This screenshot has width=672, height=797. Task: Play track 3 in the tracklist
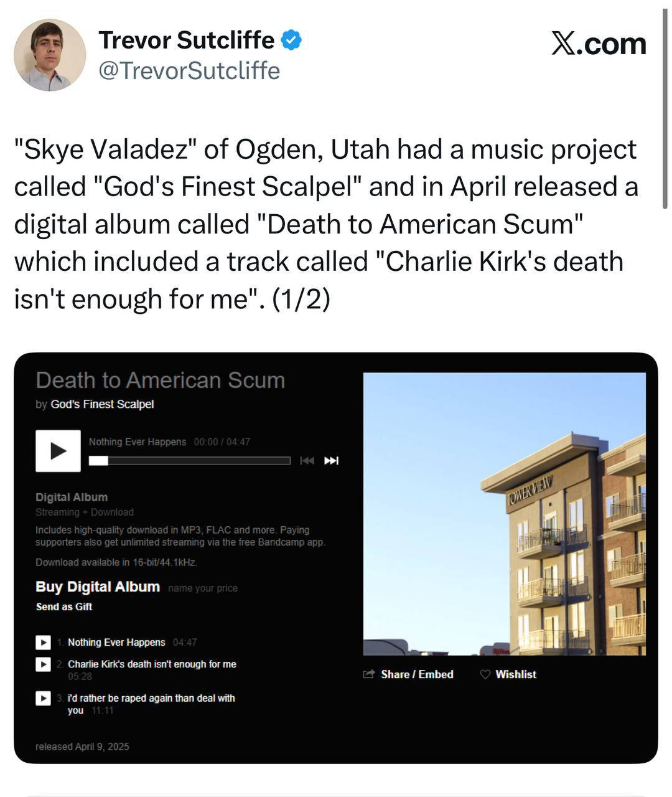pyautogui.click(x=43, y=698)
